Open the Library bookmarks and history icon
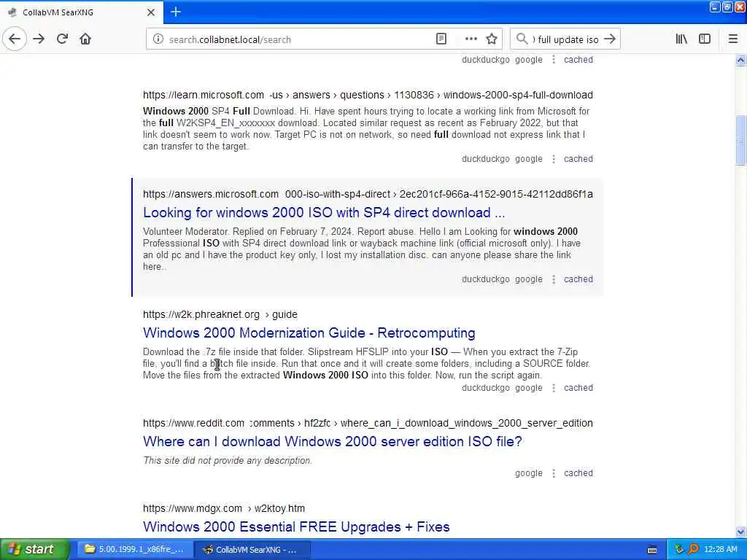 tap(681, 39)
